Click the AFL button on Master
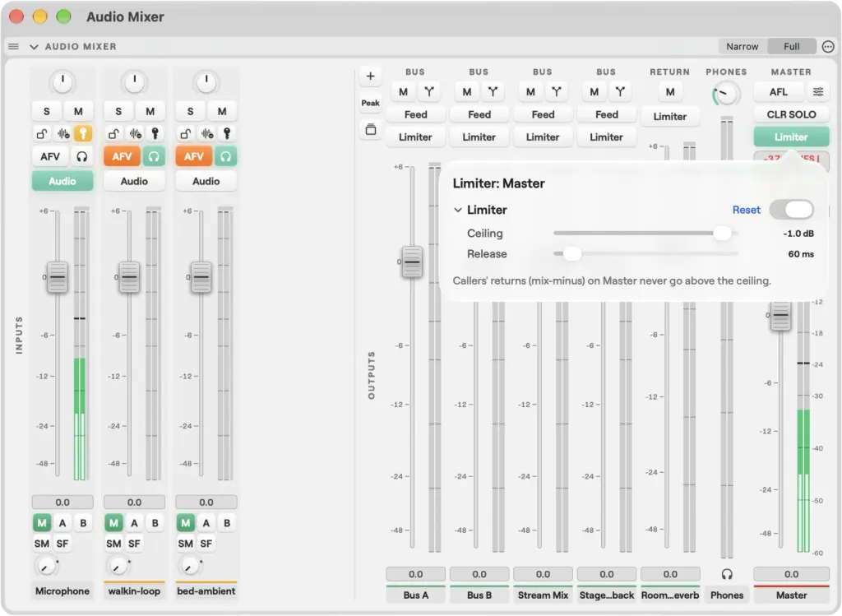The width and height of the screenshot is (842, 616). [x=778, y=92]
